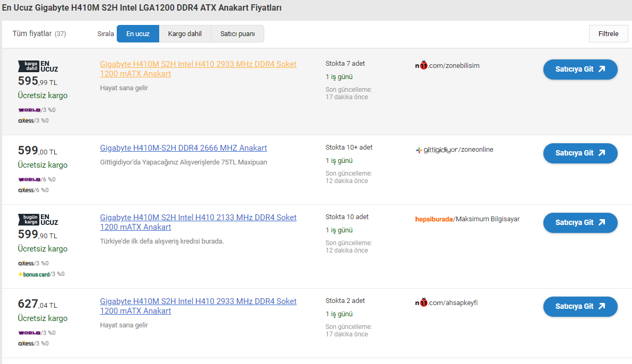The width and height of the screenshot is (632, 364).
Task: Go to seller for the 595,99 TL offer
Action: [580, 70]
